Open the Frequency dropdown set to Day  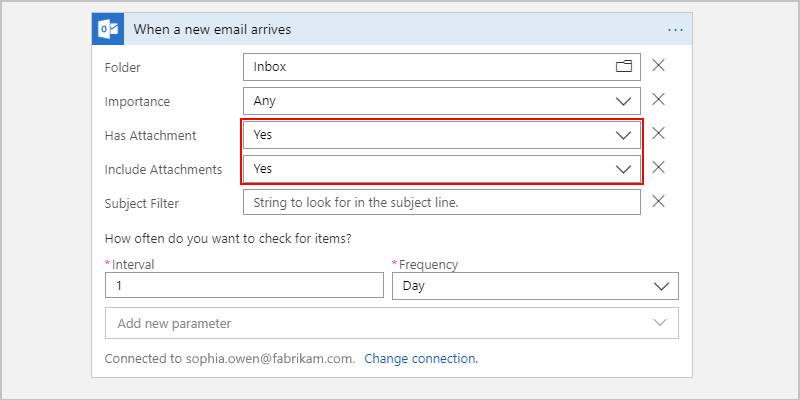click(535, 286)
